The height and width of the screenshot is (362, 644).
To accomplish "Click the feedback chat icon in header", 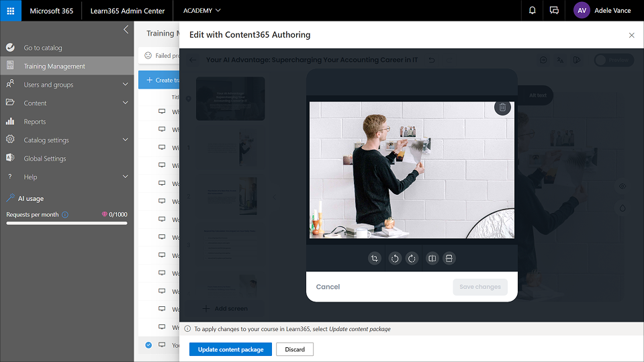I will pos(554,11).
